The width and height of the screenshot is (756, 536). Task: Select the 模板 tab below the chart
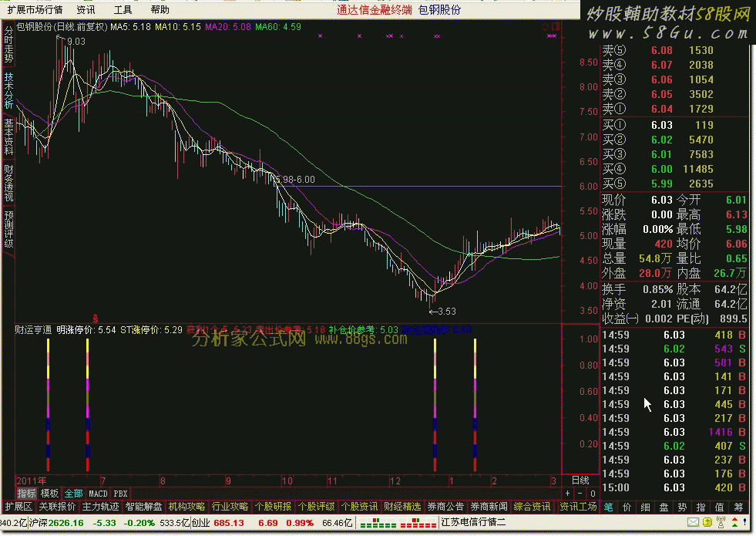tap(49, 494)
